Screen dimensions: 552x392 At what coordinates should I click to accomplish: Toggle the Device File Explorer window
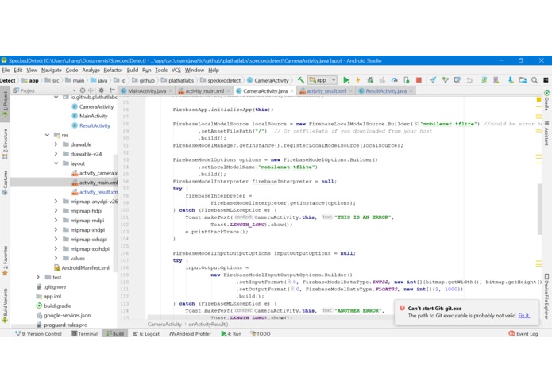coord(546,296)
